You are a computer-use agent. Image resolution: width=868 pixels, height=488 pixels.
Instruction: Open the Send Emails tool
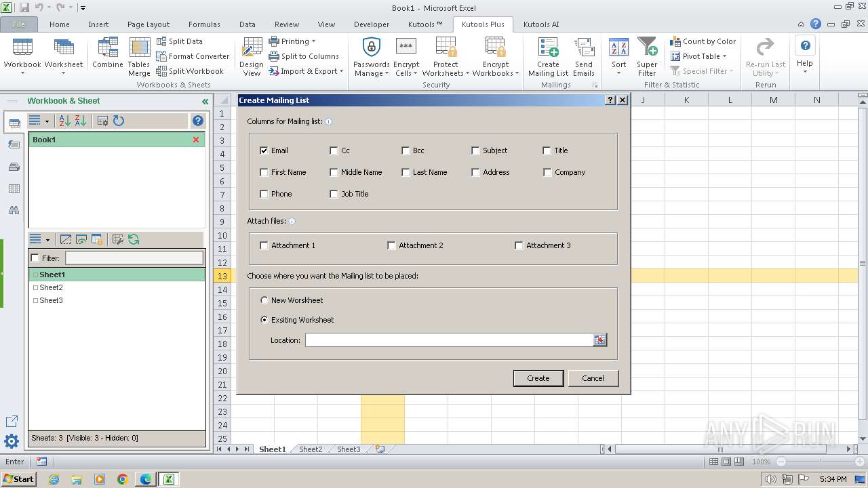pyautogui.click(x=583, y=57)
